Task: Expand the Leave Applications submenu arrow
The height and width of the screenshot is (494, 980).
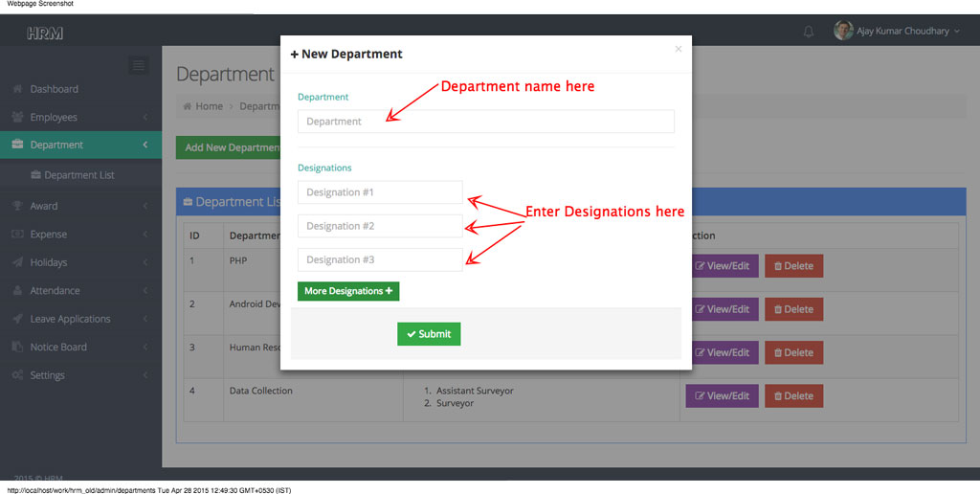Action: pyautogui.click(x=145, y=319)
